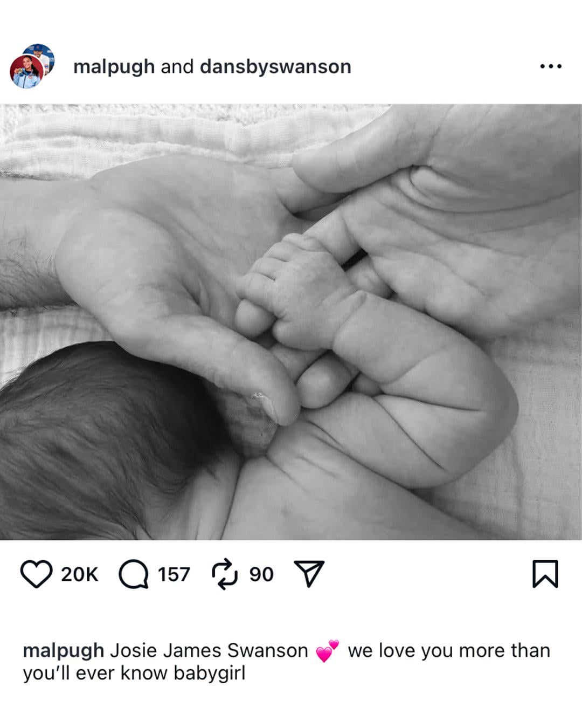
Task: Tap the pink hearts emoji in caption
Action: pos(327,651)
